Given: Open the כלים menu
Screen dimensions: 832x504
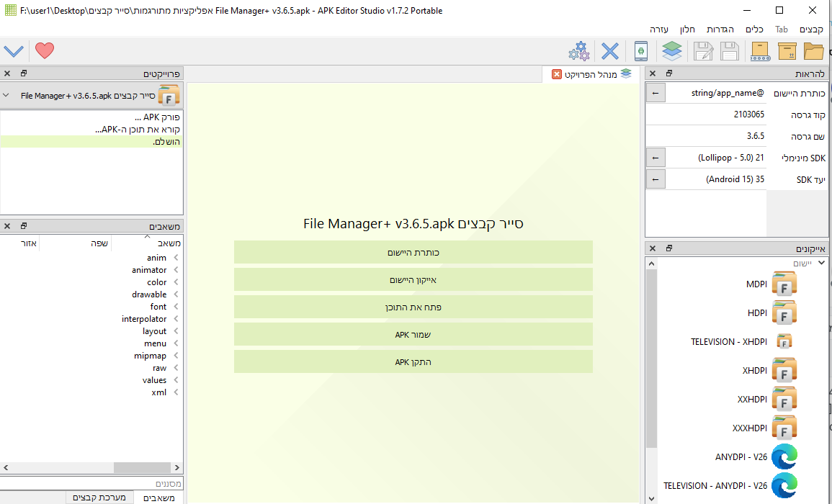Looking at the screenshot, I should pos(754,30).
